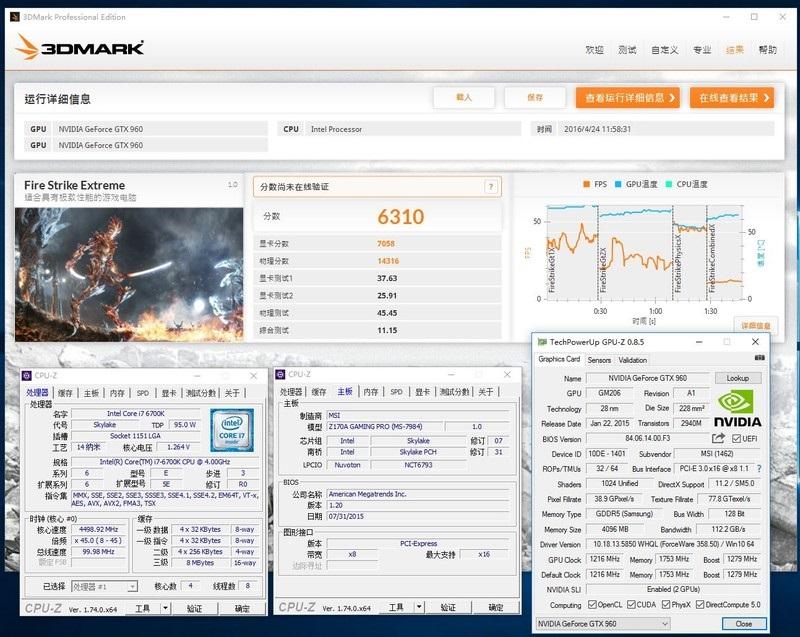
Task: Click the left CPU-Z window title icon
Action: pos(27,375)
